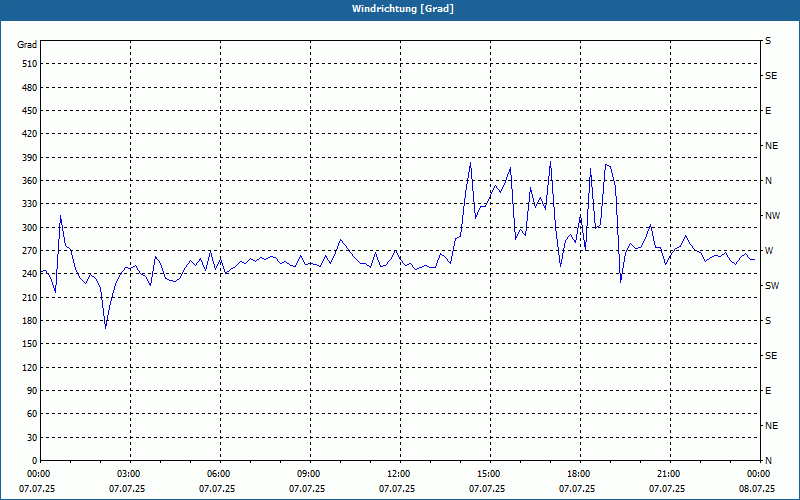Click the SW compass direction label
Image resolution: width=800 pixels, height=500 pixels.
pos(772,286)
